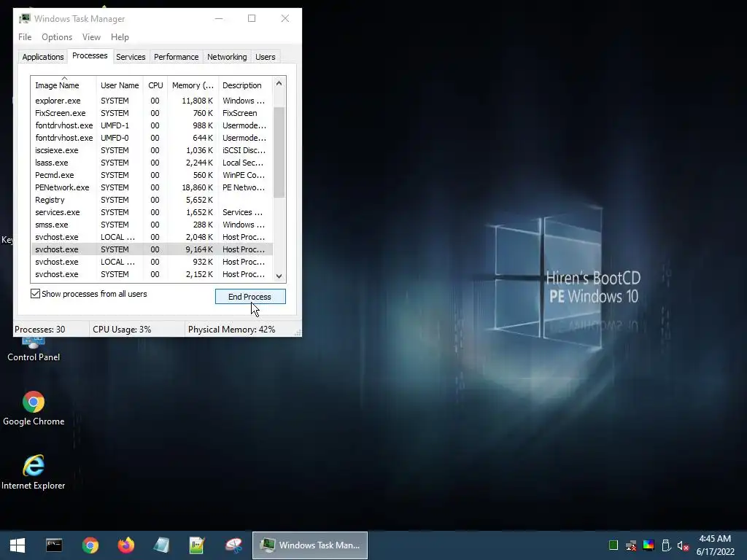
Task: Open the blue notebook taskbar icon
Action: click(x=161, y=545)
